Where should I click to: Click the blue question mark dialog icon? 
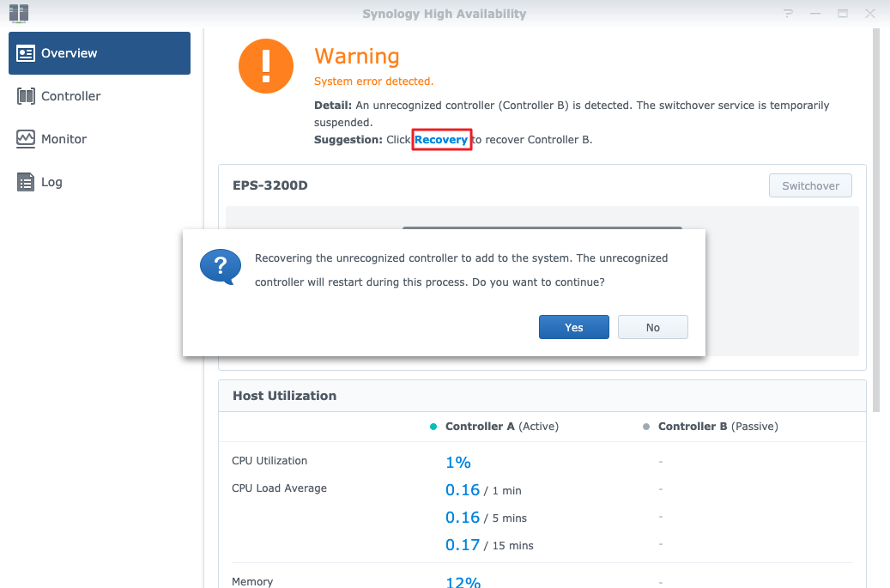coord(221,267)
